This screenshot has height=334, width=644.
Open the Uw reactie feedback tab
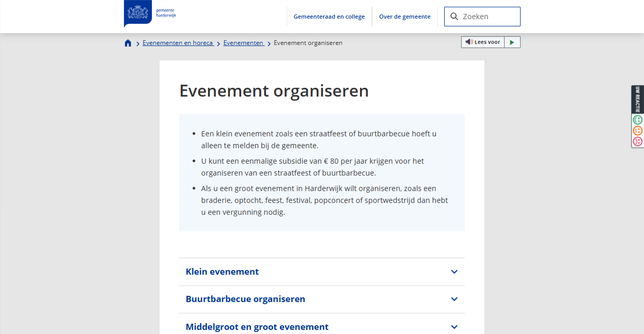pyautogui.click(x=638, y=99)
